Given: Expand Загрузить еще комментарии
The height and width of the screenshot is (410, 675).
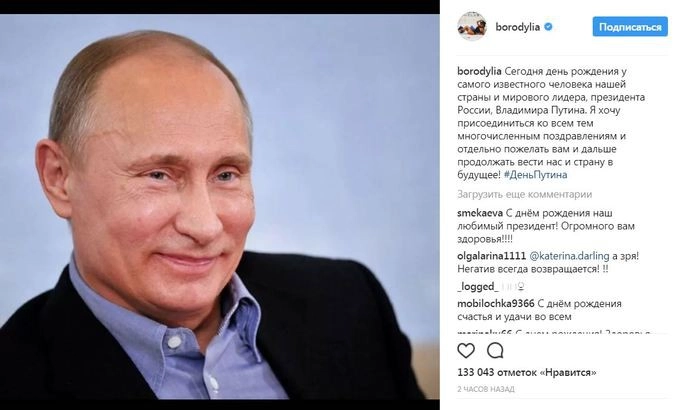Looking at the screenshot, I should click(524, 194).
